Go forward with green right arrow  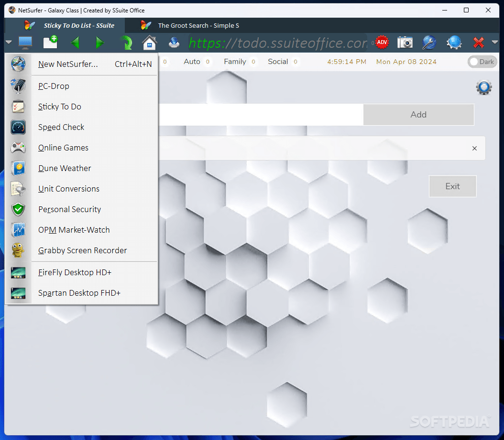click(x=100, y=43)
